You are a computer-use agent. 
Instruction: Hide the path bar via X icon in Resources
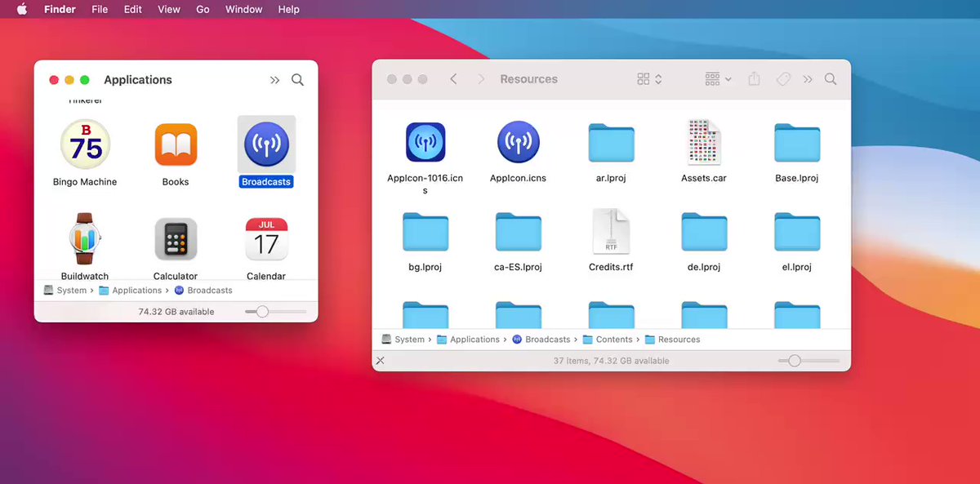(x=380, y=361)
